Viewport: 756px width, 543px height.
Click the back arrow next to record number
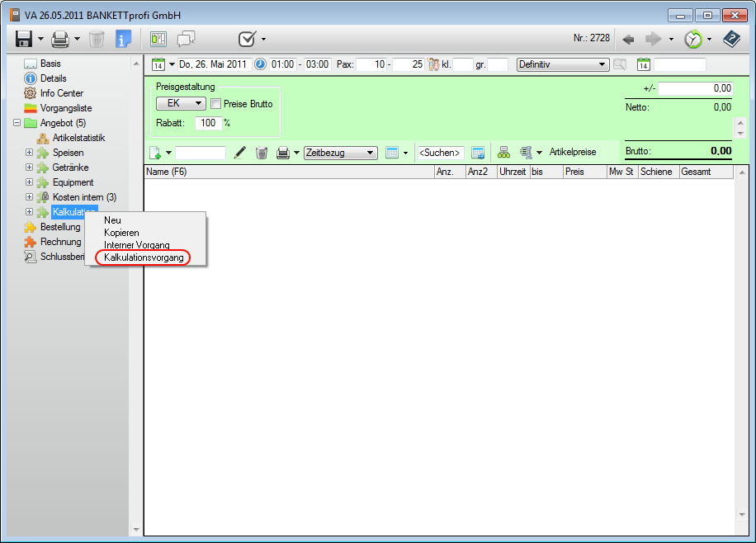[x=628, y=39]
